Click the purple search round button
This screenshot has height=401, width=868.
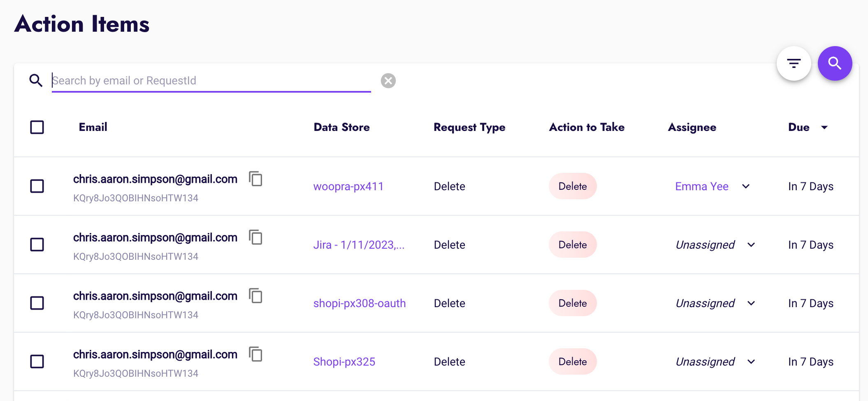835,63
